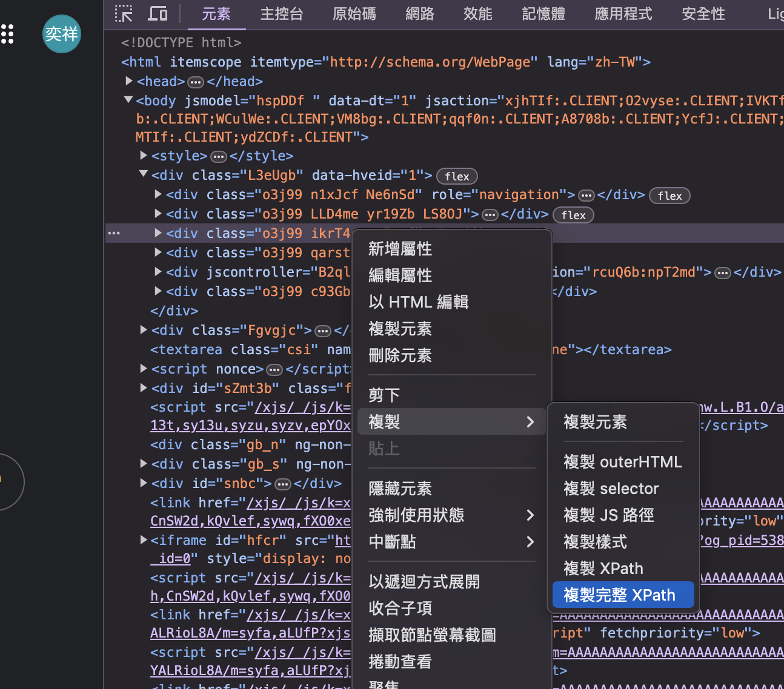Choose 複製完整 XPath in submenu
Screen dimensions: 784x689
click(x=623, y=595)
